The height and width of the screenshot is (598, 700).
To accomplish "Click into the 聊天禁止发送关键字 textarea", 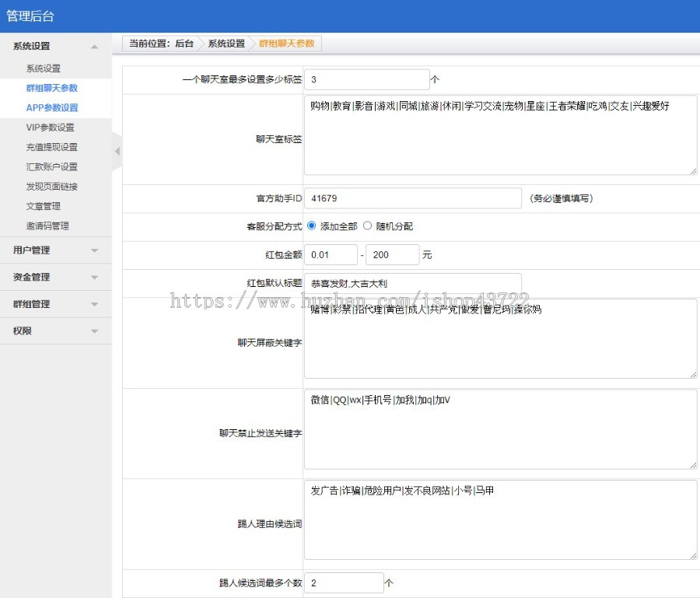I will click(500, 429).
